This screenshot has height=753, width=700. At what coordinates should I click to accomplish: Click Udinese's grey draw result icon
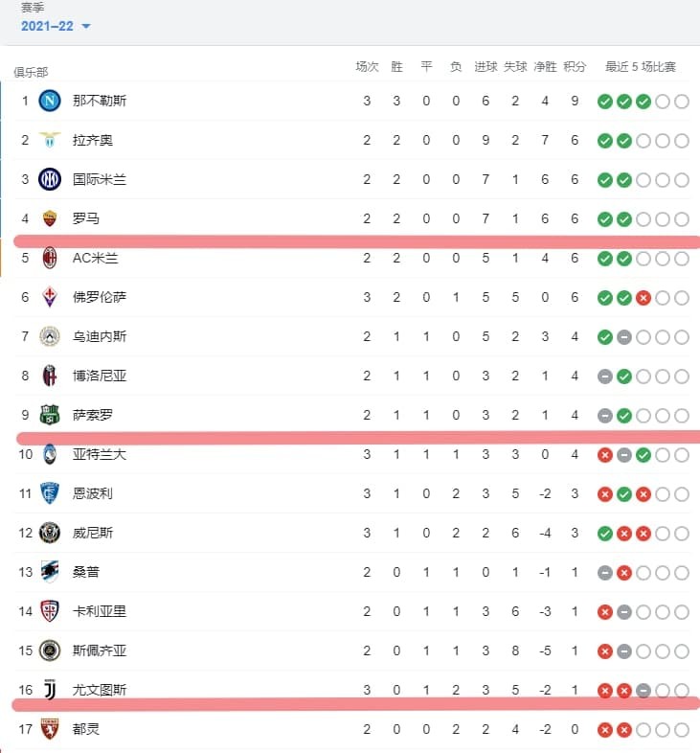[x=624, y=337]
